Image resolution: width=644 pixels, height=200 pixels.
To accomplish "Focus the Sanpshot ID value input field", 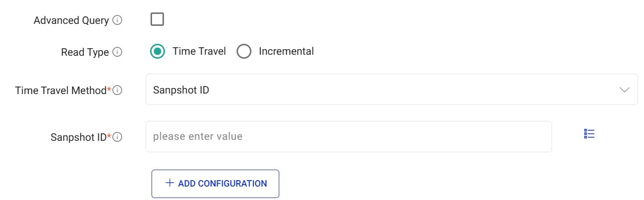I will 348,136.
